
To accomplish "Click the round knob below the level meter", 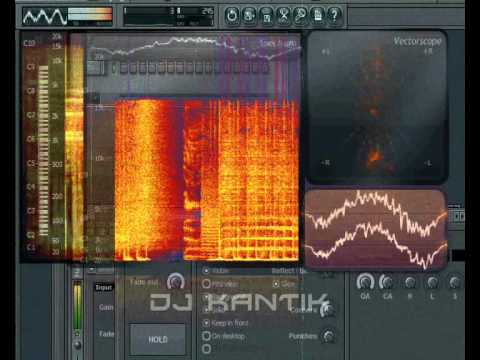I will [x=77, y=345].
